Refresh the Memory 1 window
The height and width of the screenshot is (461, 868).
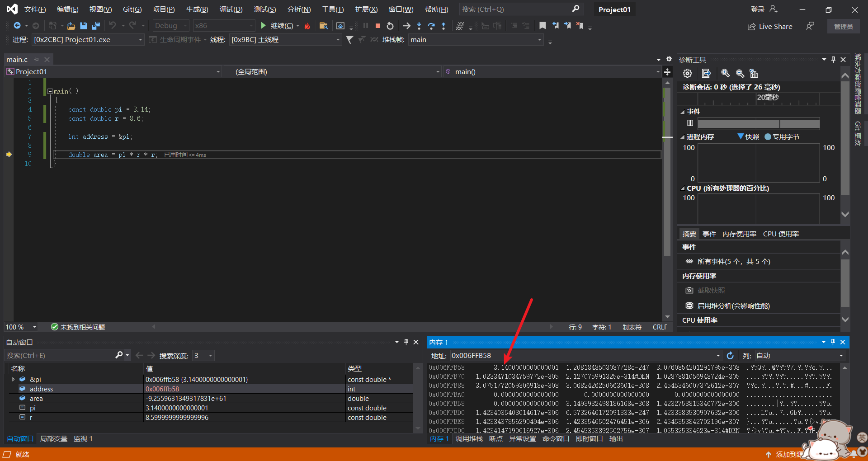pos(730,356)
